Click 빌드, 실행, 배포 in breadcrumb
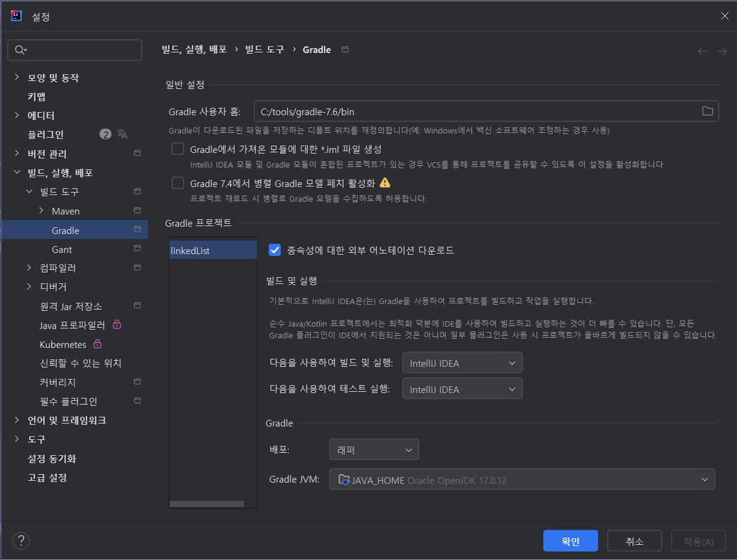 tap(194, 49)
